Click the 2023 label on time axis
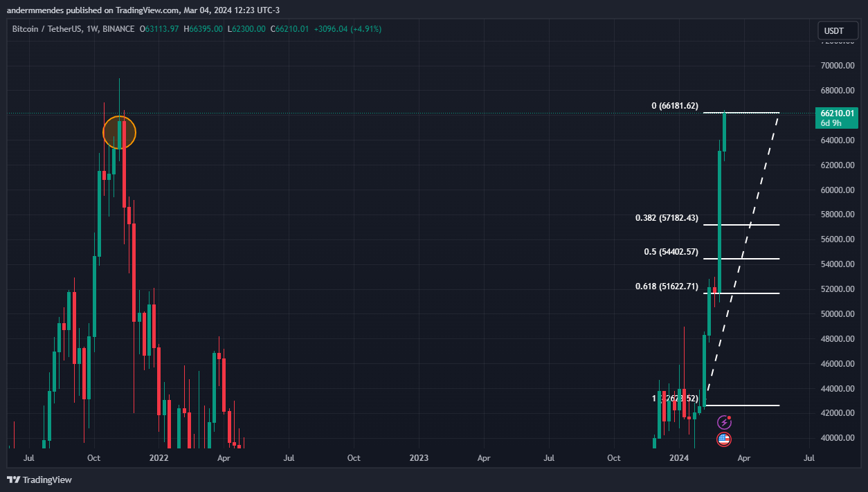 (419, 458)
